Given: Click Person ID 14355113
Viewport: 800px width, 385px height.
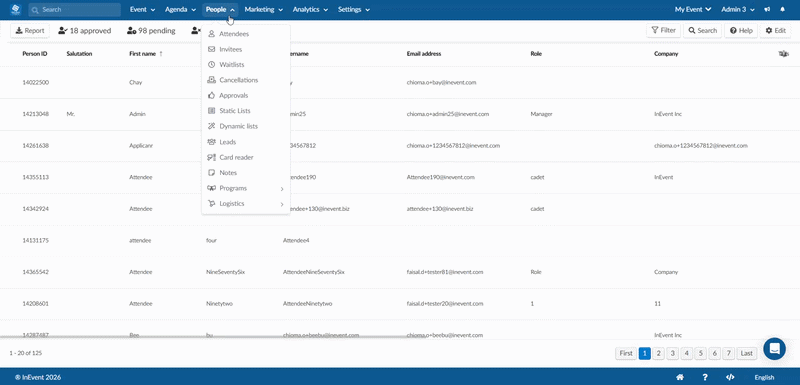Looking at the screenshot, I should (x=36, y=177).
